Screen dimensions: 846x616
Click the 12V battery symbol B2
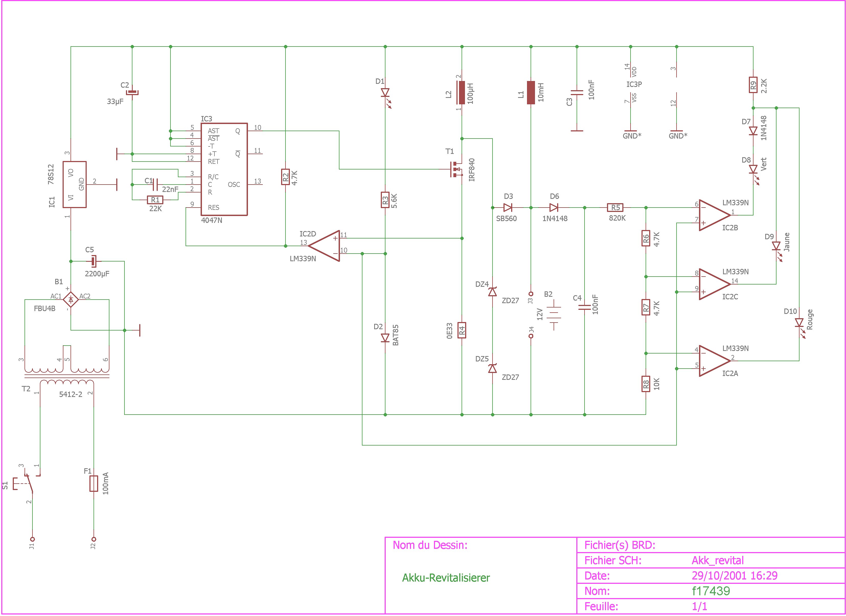[x=554, y=315]
